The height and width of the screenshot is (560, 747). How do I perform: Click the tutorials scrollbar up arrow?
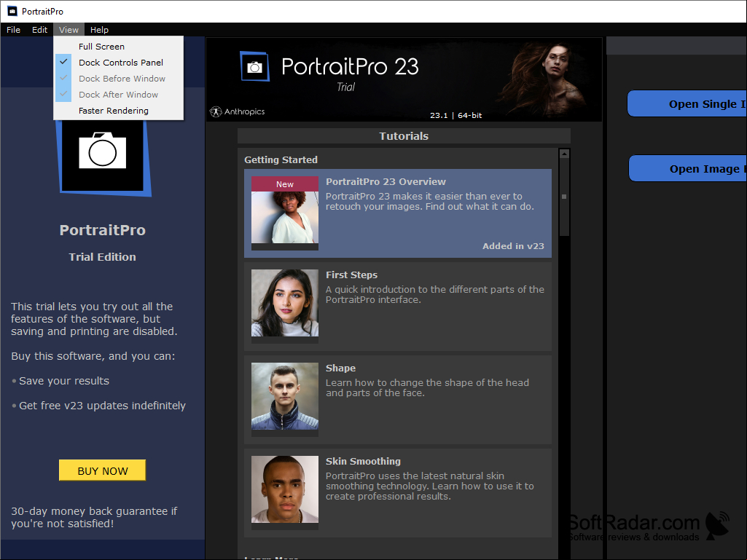(565, 154)
